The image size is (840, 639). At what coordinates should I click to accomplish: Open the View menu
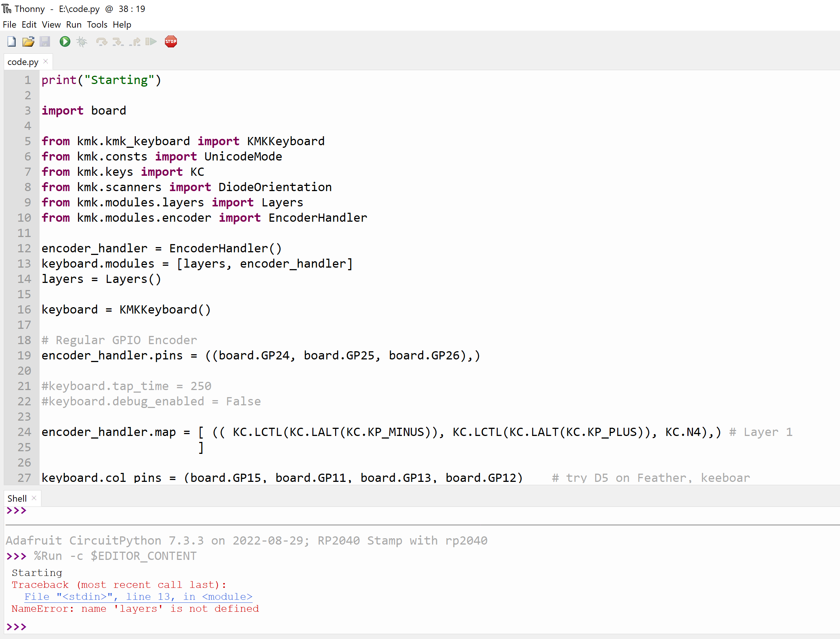coord(51,24)
